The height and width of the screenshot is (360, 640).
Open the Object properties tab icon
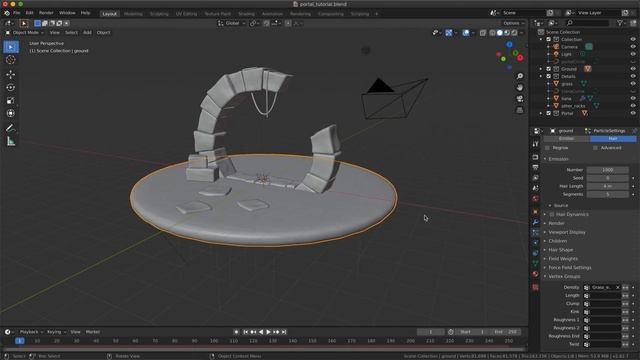(535, 212)
